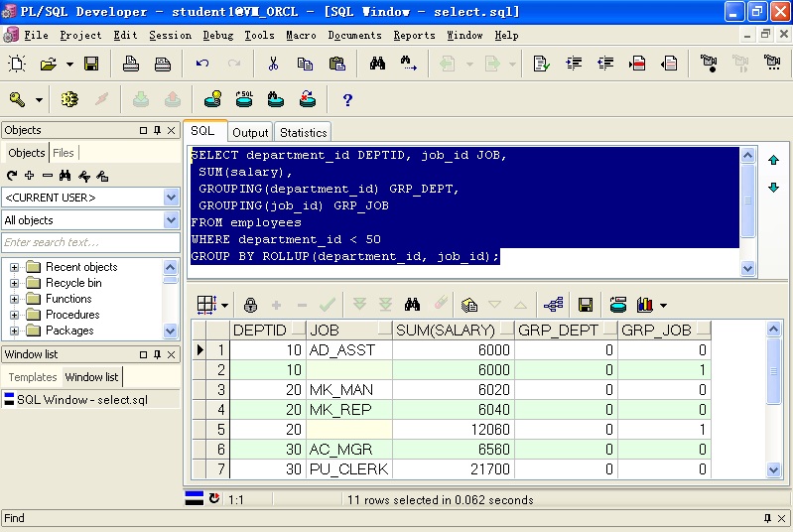Open the grid select-mode dropdown arrow

tap(224, 306)
